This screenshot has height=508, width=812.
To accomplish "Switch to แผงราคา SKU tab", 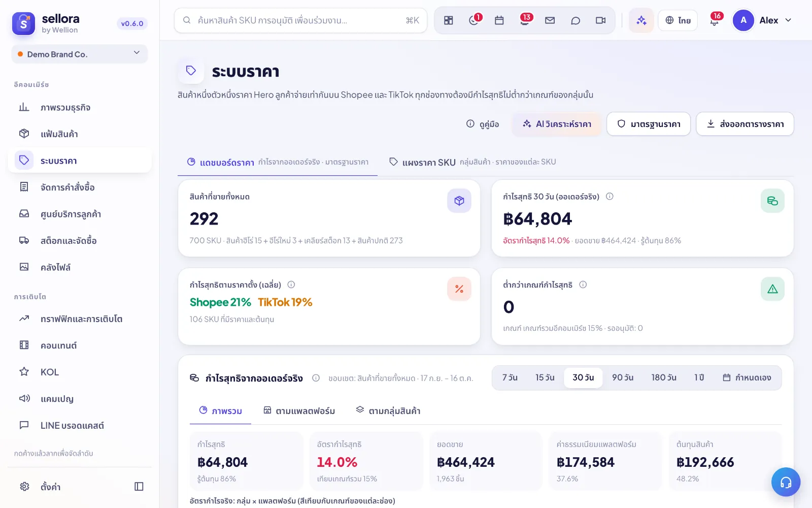I will point(472,162).
